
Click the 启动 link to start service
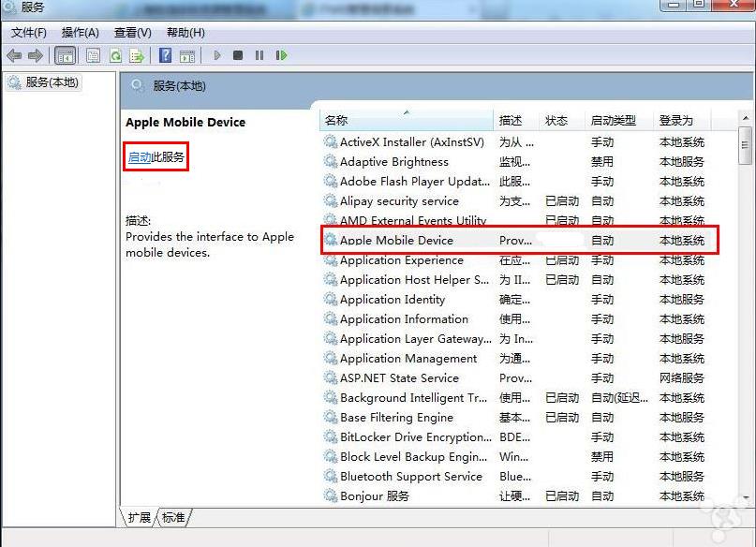pos(139,156)
